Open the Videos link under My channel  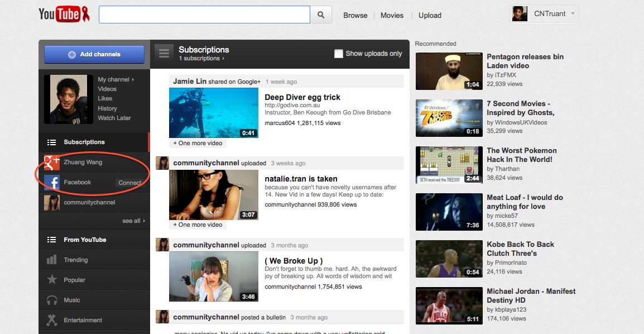107,89
